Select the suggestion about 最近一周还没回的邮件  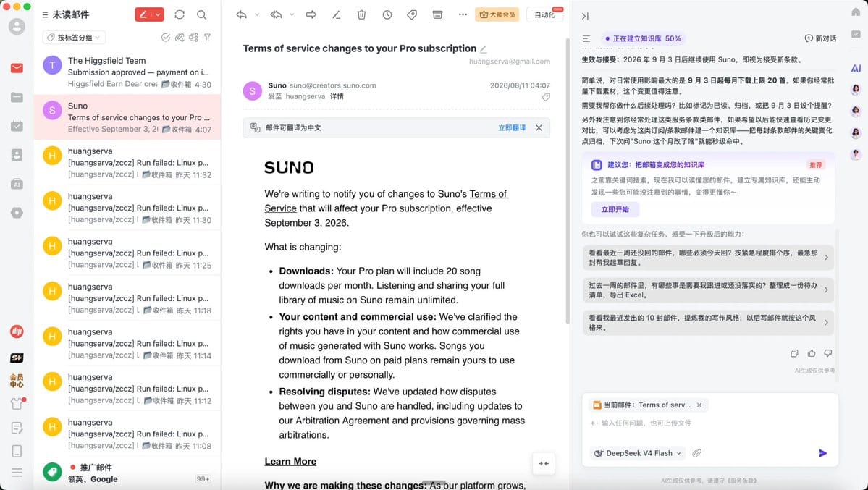pos(708,258)
